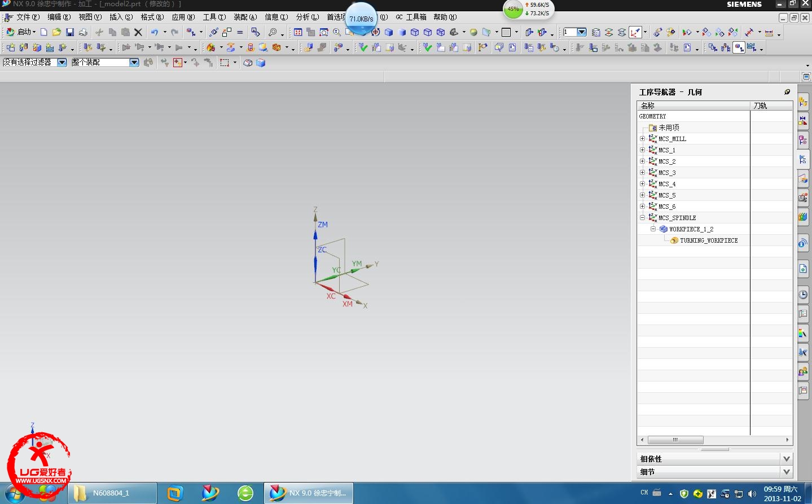Open the 启动 start dropdown
Viewport: 812px width, 504px height.
click(x=21, y=32)
